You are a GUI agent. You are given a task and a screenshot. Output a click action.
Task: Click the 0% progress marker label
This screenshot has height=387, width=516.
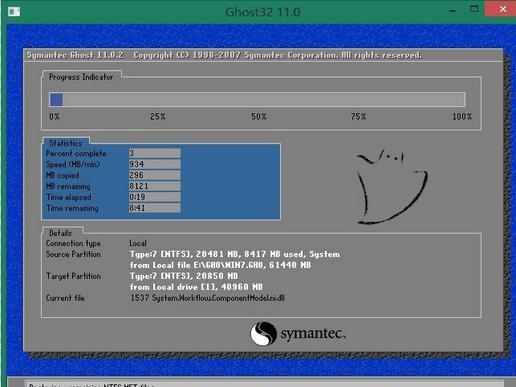click(55, 117)
